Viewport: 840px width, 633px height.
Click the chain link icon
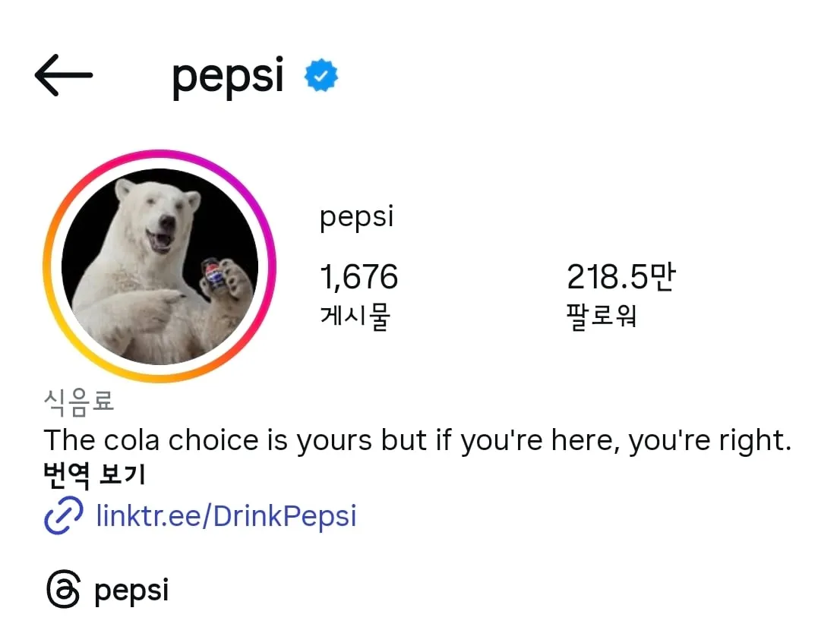click(x=64, y=516)
